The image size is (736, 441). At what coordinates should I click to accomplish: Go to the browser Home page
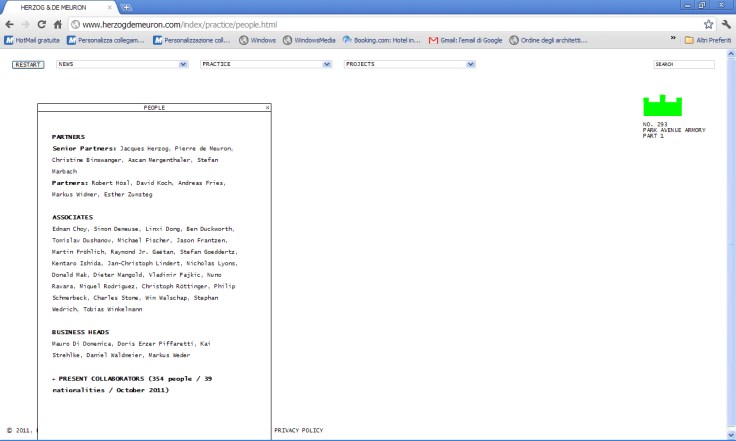58,23
